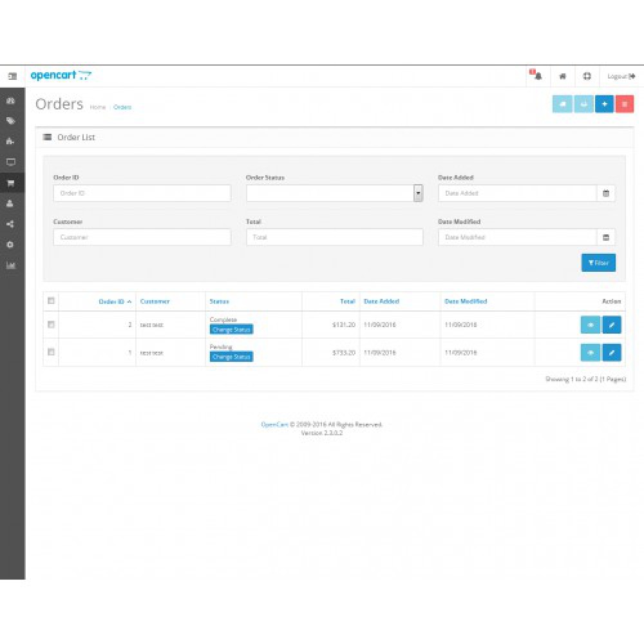Open the Dashboard from the sidebar
The width and height of the screenshot is (644, 644).
coord(11,100)
